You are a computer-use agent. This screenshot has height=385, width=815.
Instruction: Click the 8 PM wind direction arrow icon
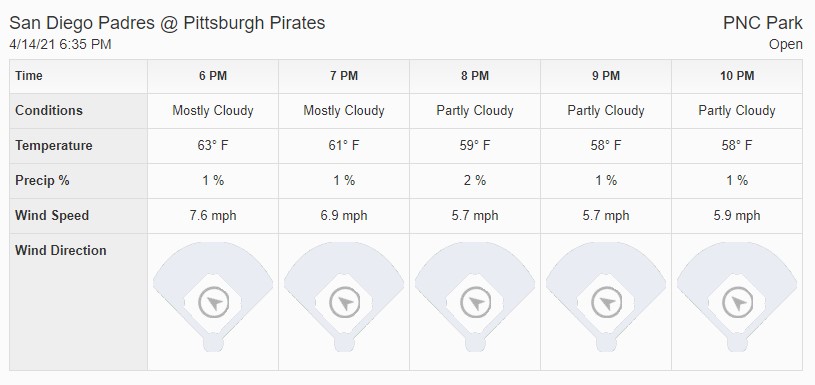point(476,302)
